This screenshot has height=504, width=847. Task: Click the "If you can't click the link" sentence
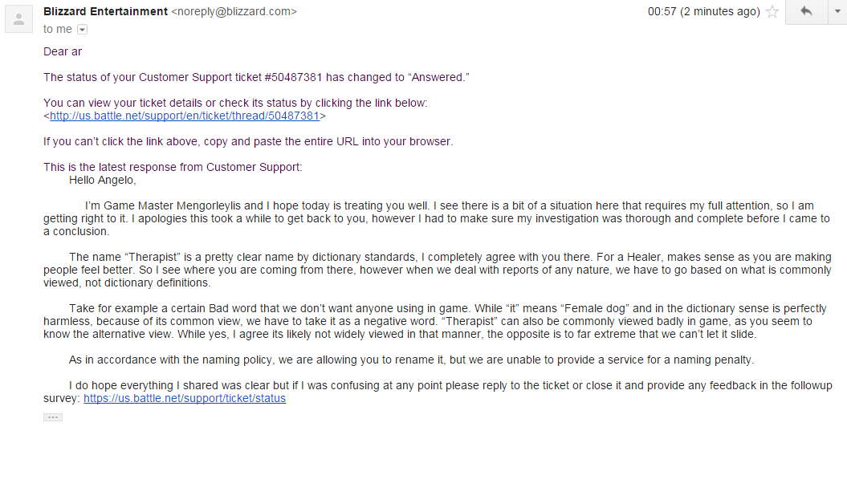(x=249, y=141)
